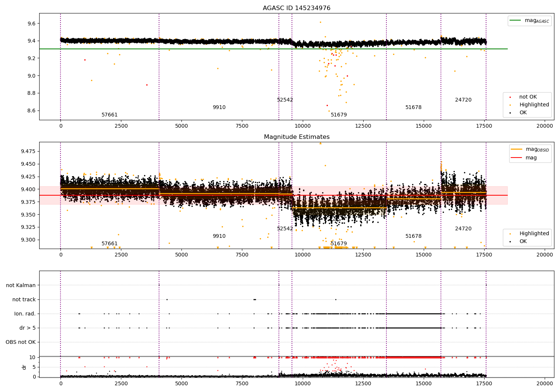Click the 9.375 y-axis tick label
This screenshot has height=392, width=560.
coord(28,202)
